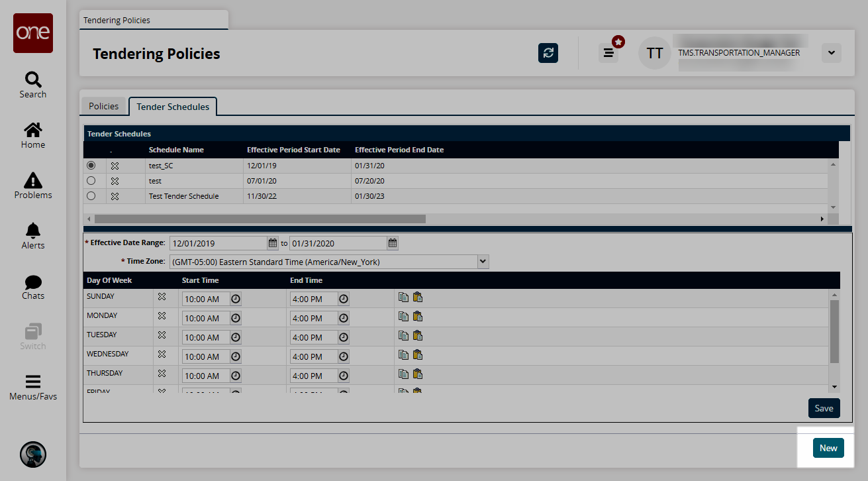Select the test schedule radio button
868x481 pixels.
[91, 181]
